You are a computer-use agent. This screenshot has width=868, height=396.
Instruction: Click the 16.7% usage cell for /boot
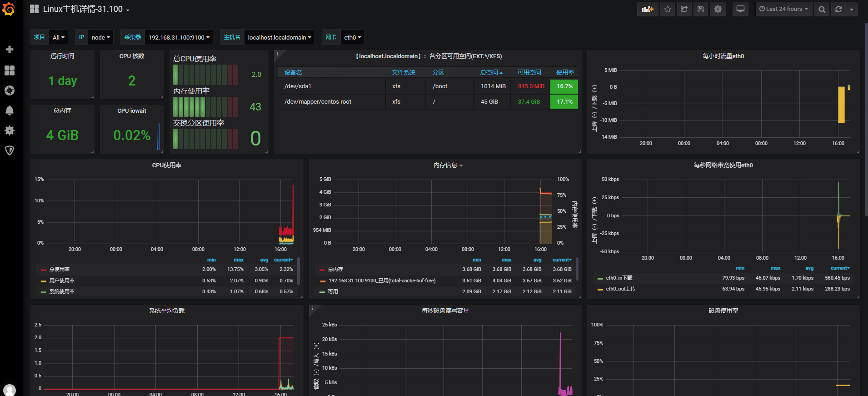pos(564,86)
